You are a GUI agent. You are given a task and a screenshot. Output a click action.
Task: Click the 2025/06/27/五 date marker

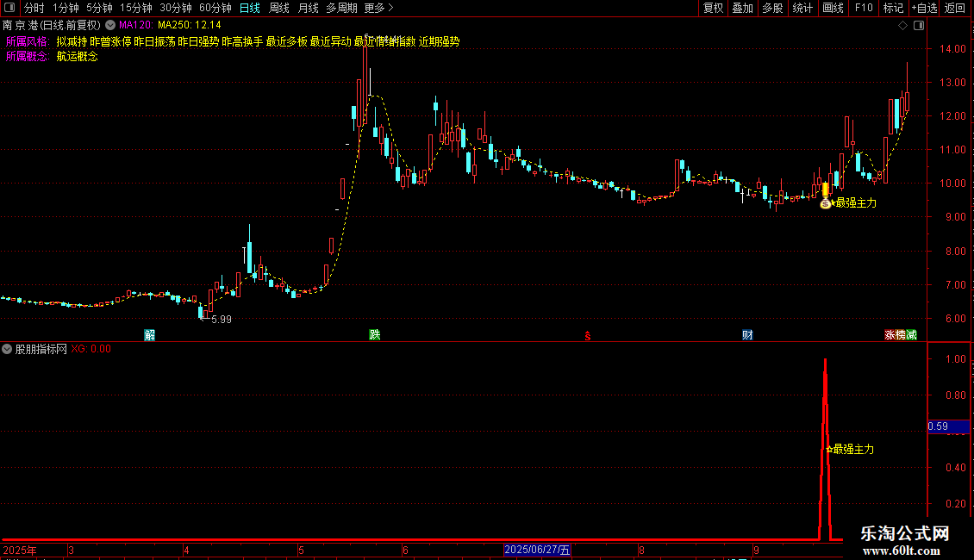coord(537,550)
